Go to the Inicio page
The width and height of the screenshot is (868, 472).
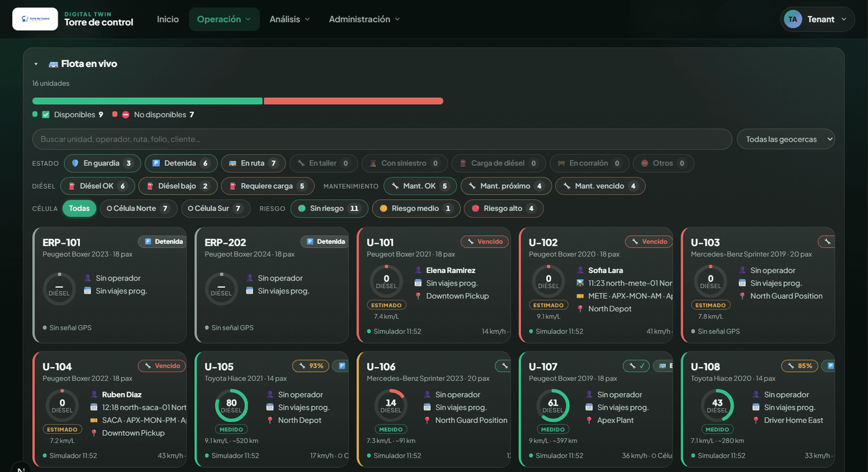(168, 19)
